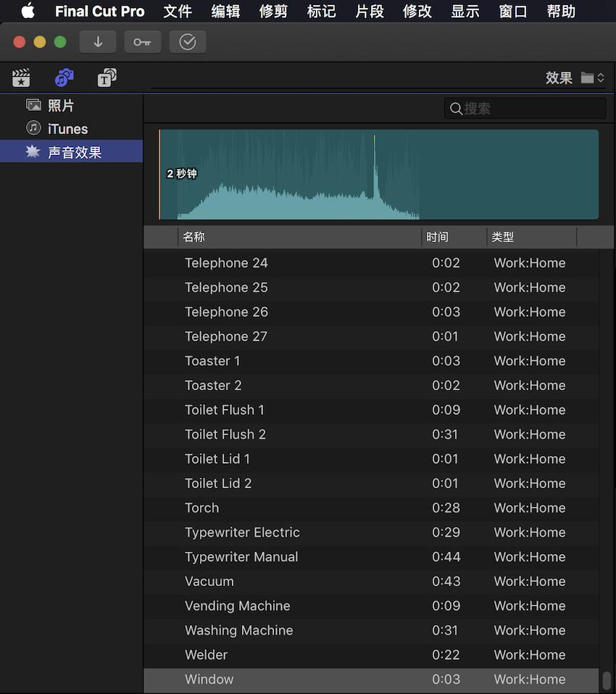
Task: Sort by the 名称 column header
Action: point(299,237)
